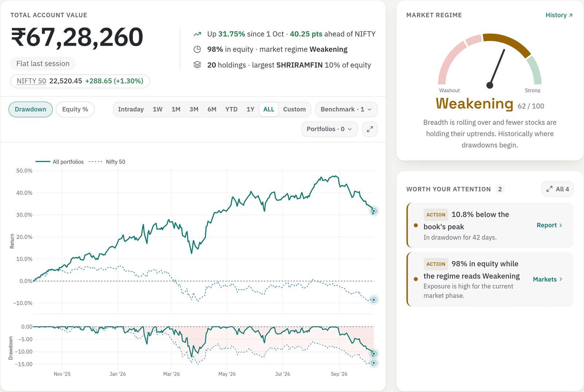Viewport: 584px width, 392px height.
Task: Click the gauge needle in Market Regime
Action: [x=497, y=68]
